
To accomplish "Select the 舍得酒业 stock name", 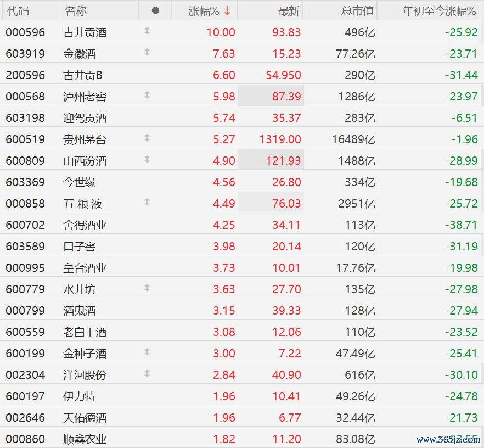I will (85, 225).
